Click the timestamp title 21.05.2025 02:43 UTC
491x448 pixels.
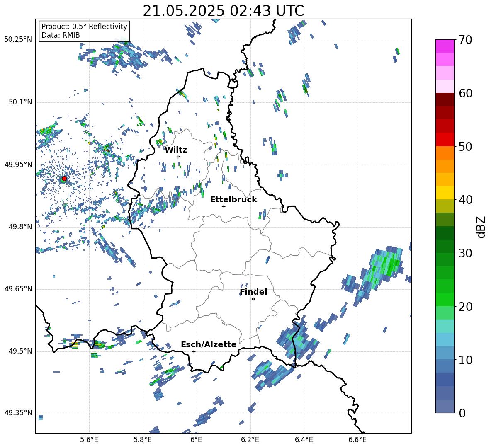click(x=223, y=11)
